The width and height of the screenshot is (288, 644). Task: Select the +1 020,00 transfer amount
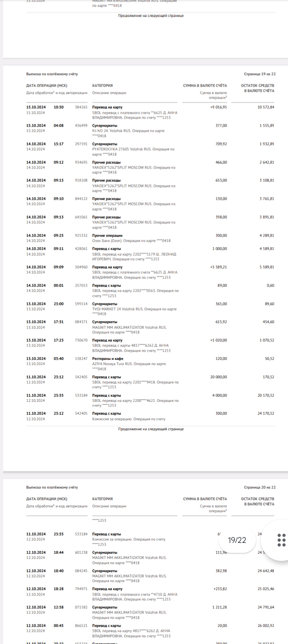pyautogui.click(x=218, y=340)
